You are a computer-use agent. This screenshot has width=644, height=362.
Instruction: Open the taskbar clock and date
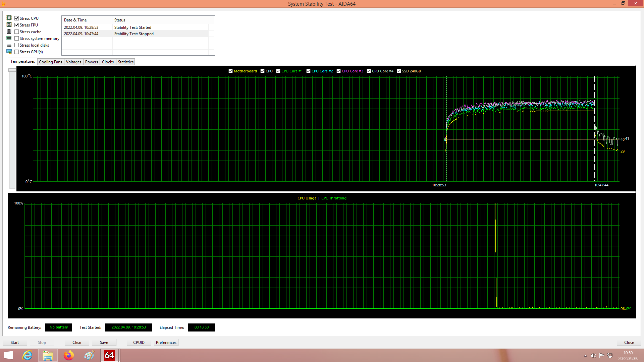(628, 356)
